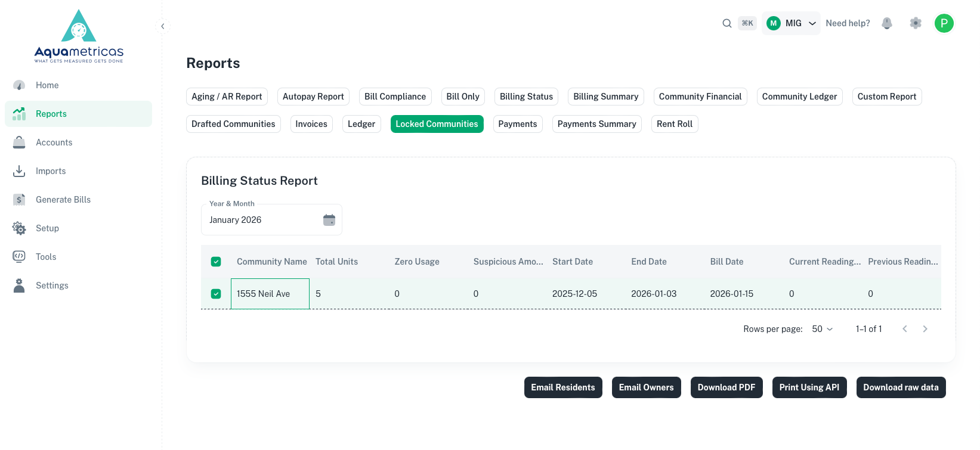The image size is (980, 450).
Task: Select the Locked Communities tab
Action: tap(437, 124)
